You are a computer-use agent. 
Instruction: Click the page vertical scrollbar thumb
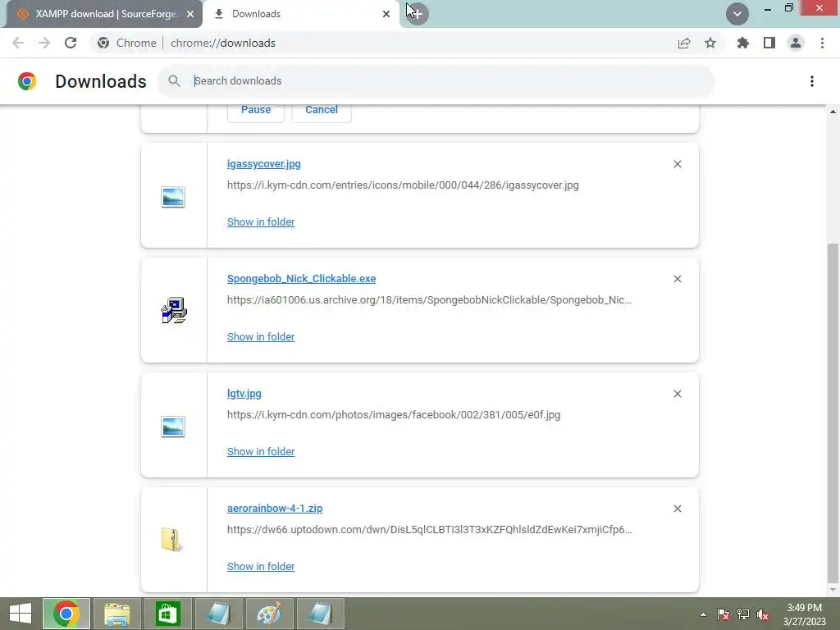tap(833, 413)
